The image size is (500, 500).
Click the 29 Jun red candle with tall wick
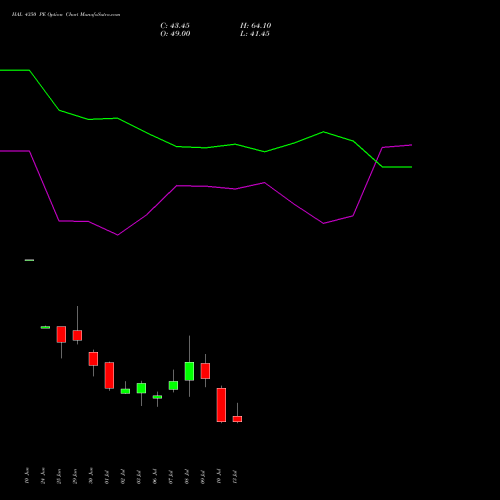point(77,335)
